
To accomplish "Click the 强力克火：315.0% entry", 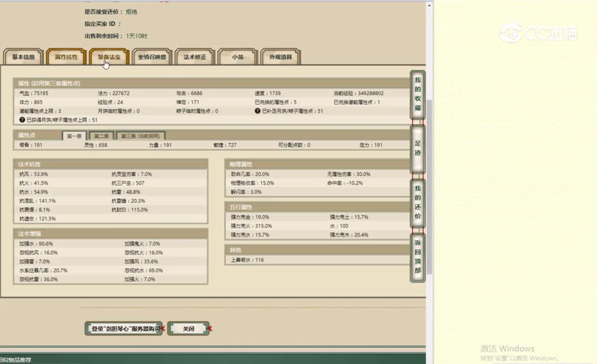I will point(251,226).
